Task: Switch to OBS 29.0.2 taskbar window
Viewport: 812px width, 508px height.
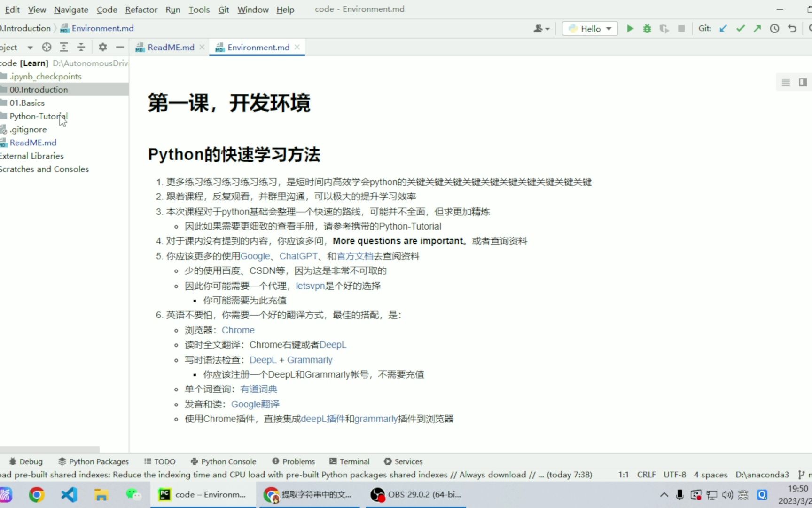Action: 415,494
